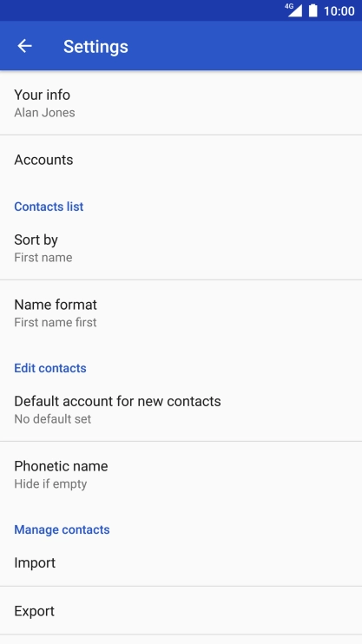Choose Default account for new contacts

pos(181,409)
